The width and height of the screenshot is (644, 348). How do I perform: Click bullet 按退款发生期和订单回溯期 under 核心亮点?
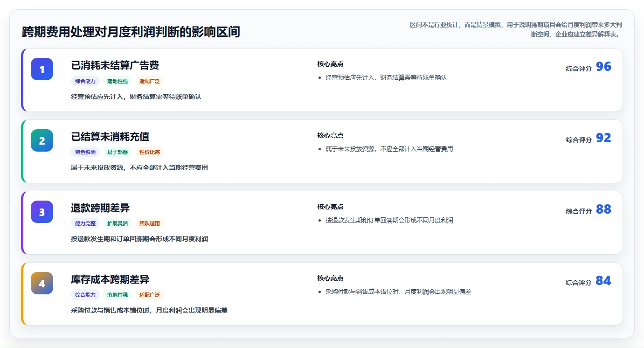(x=389, y=220)
